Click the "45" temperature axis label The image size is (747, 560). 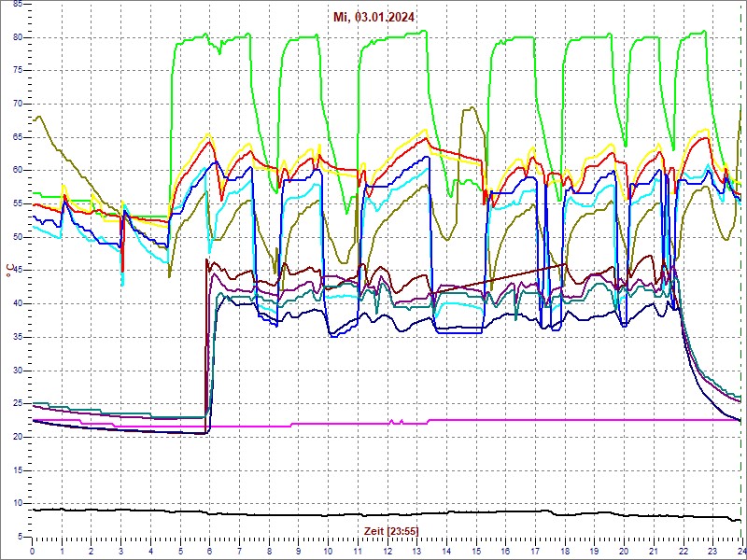pos(17,271)
